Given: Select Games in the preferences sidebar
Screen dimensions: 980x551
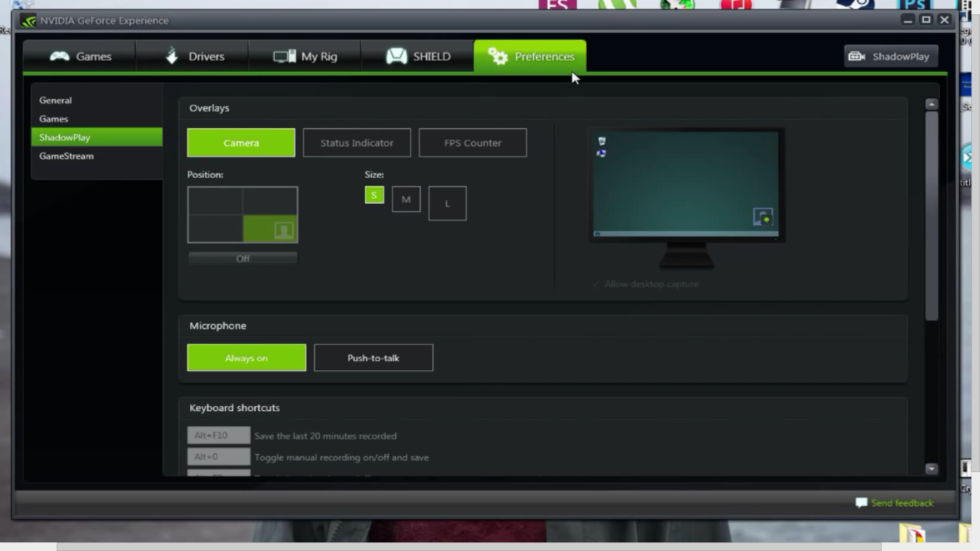Looking at the screenshot, I should pos(97,119).
